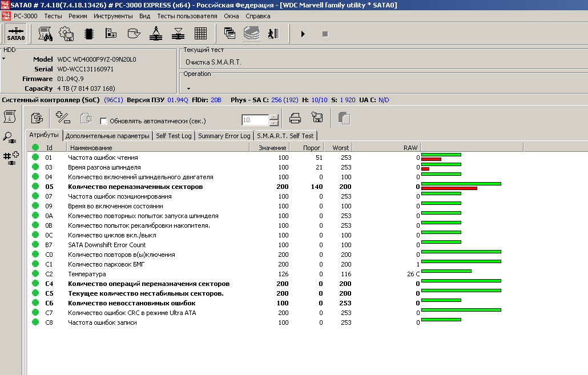Start the test with play arrow
The height and width of the screenshot is (375, 588).
click(303, 34)
